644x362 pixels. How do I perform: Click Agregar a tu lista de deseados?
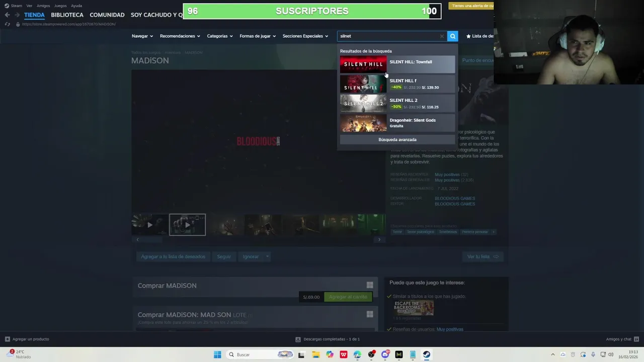173,256
